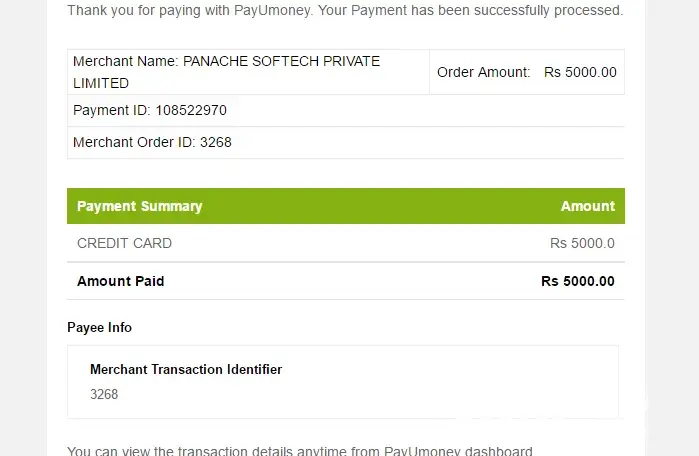
Task: Click the "Amount" column header
Action: (587, 206)
